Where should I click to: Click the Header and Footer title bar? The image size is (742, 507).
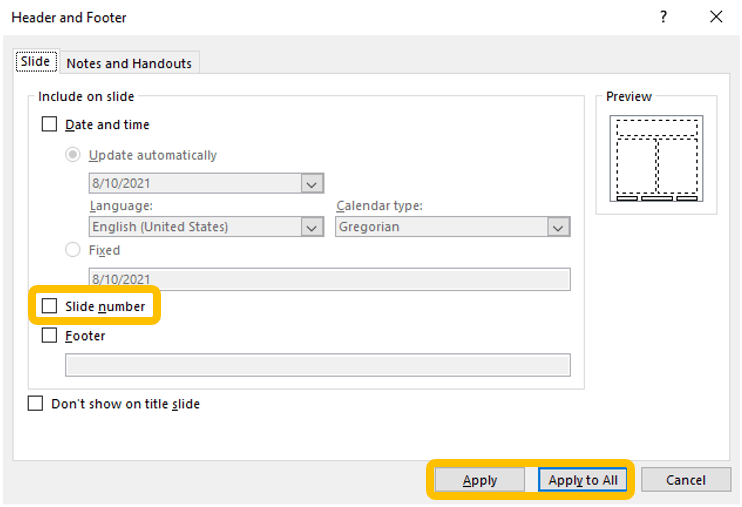tap(300, 17)
